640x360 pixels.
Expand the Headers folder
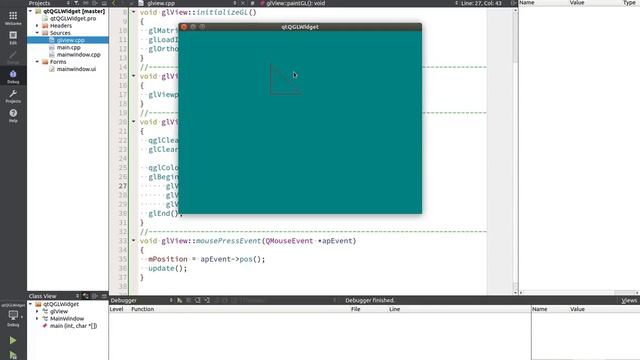point(38,26)
